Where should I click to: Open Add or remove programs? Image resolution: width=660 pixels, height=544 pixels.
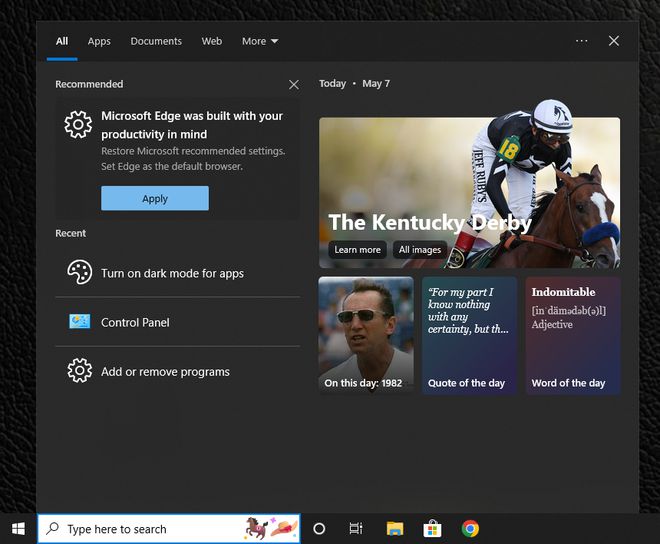pyautogui.click(x=165, y=371)
